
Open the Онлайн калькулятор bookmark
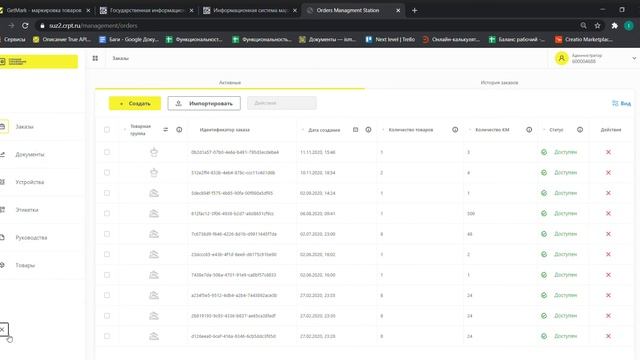(451, 40)
